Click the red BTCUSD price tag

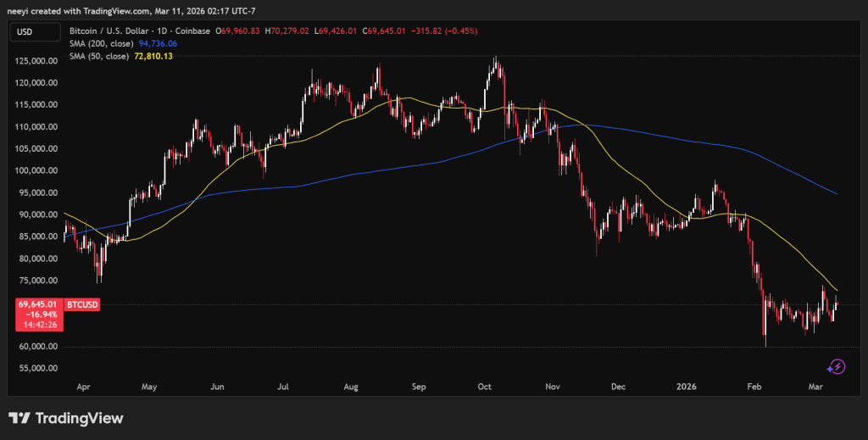point(83,304)
